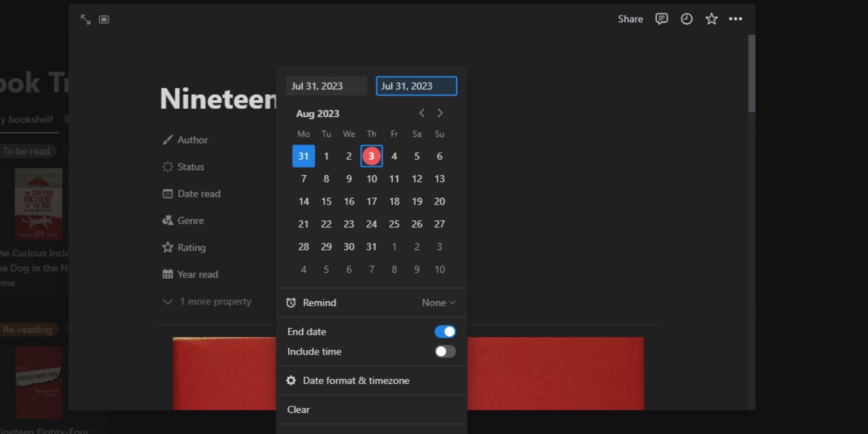Screen dimensions: 868x434
Task: Click the Re-reading group tag
Action: point(28,330)
